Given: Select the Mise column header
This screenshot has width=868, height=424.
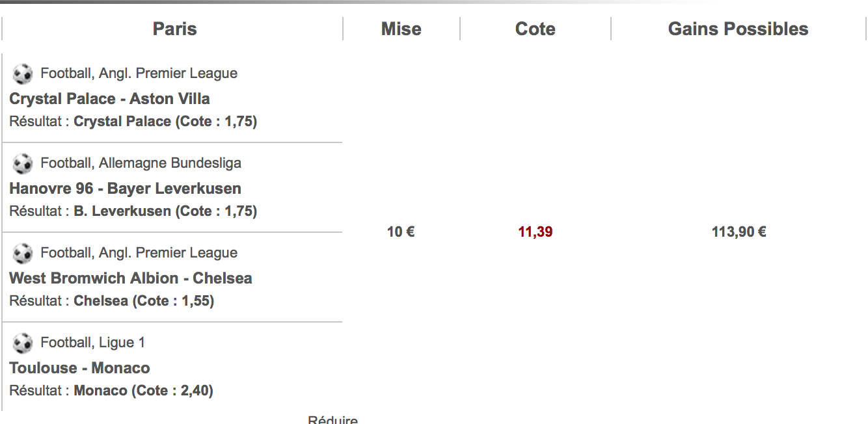Looking at the screenshot, I should pos(401,29).
